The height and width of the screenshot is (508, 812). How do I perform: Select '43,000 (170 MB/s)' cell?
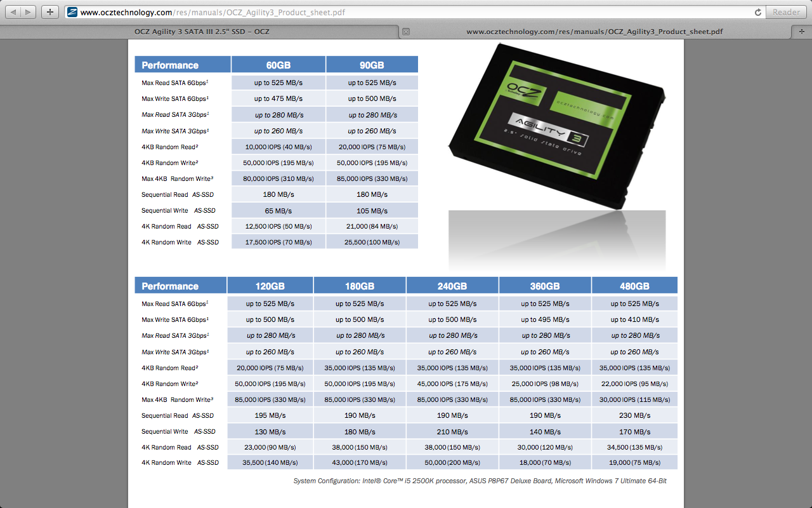pyautogui.click(x=360, y=463)
